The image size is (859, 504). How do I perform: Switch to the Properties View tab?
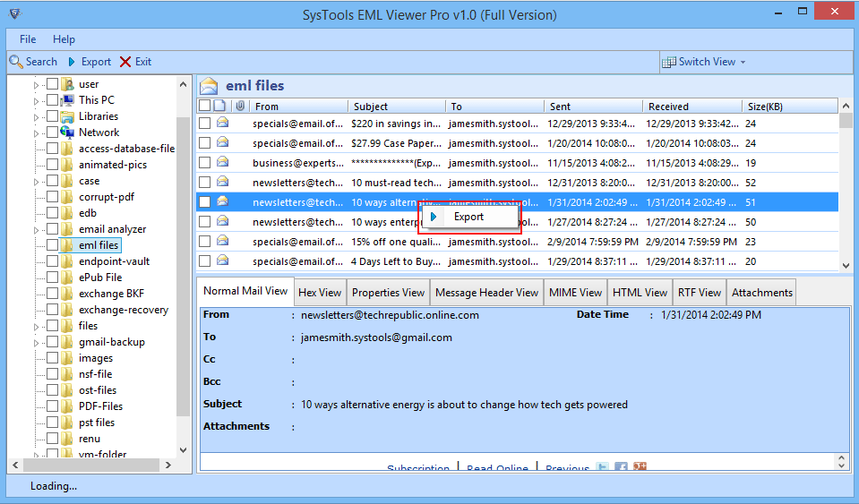pos(388,293)
